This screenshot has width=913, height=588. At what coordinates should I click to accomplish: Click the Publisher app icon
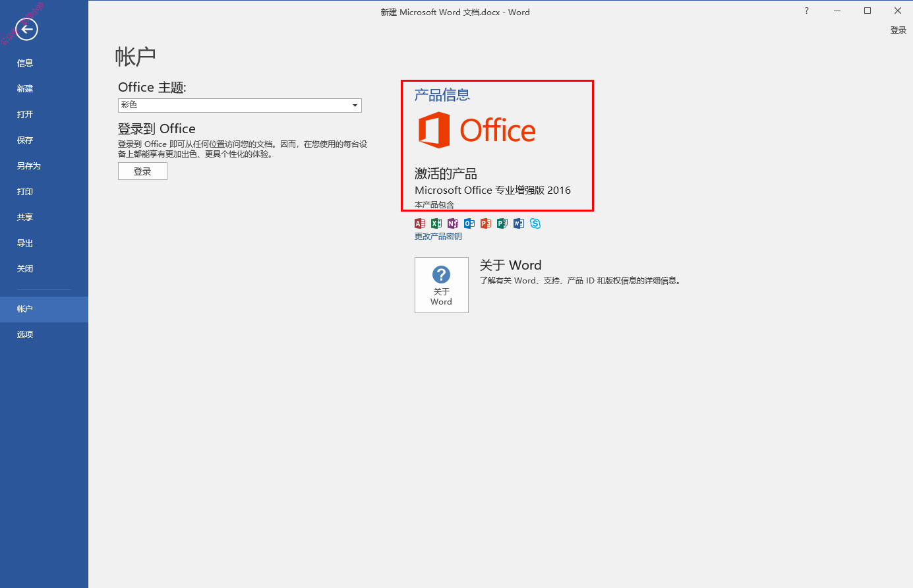click(502, 223)
